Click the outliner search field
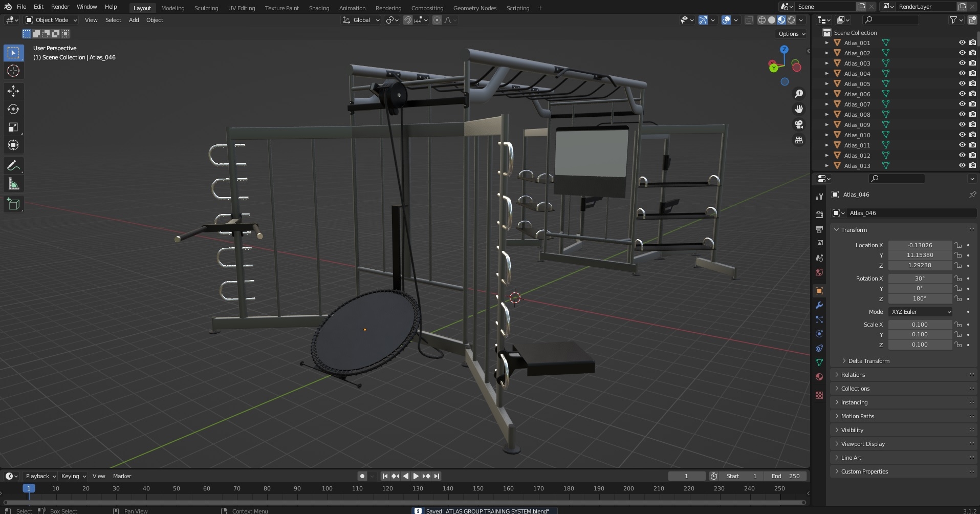980x514 pixels. (890, 20)
